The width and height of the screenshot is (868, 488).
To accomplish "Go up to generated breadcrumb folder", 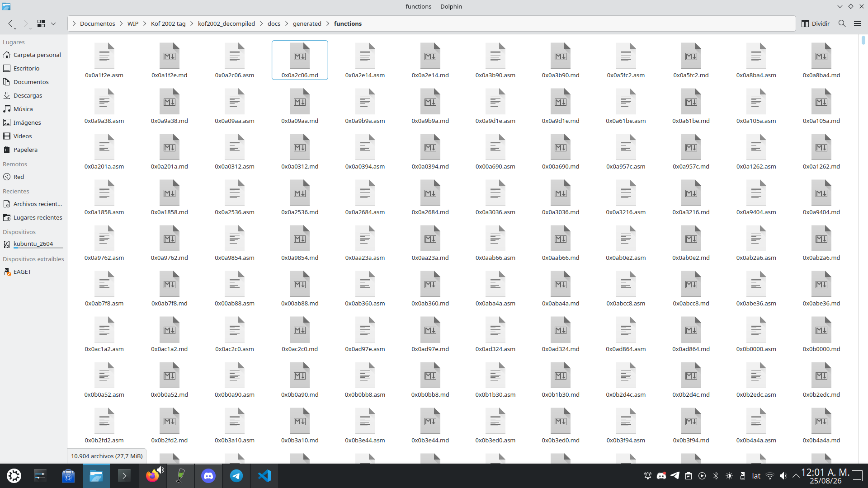I will coord(307,23).
